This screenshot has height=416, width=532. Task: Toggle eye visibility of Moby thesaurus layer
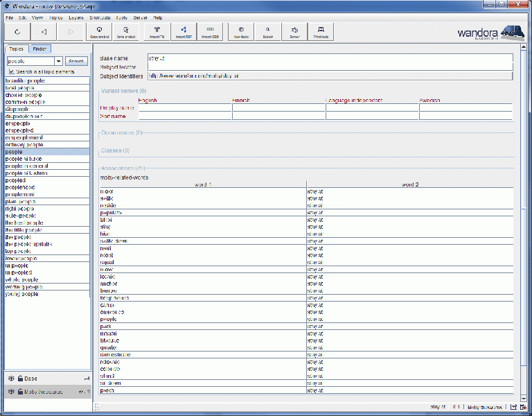coord(11,392)
